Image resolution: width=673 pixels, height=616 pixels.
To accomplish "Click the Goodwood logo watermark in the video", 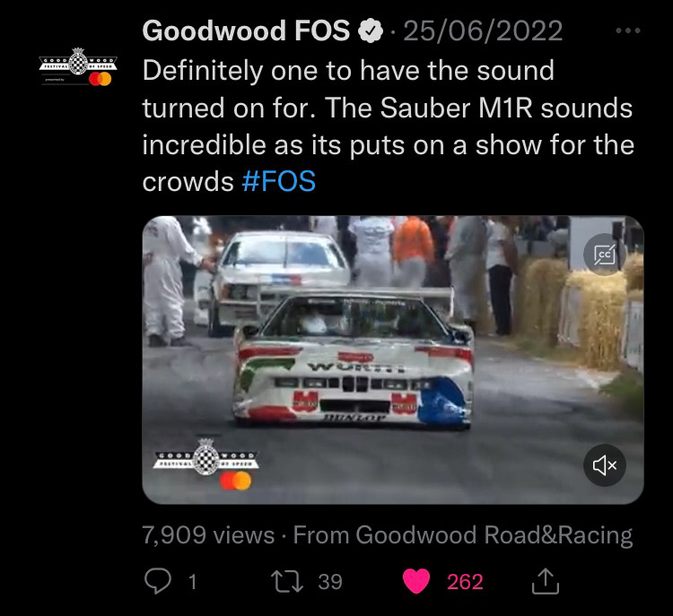I will point(206,464).
